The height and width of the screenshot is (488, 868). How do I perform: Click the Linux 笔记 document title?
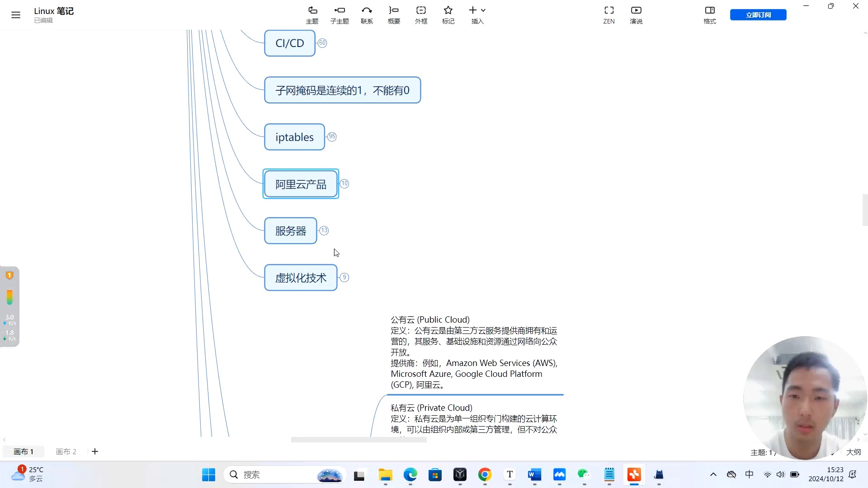coord(54,11)
